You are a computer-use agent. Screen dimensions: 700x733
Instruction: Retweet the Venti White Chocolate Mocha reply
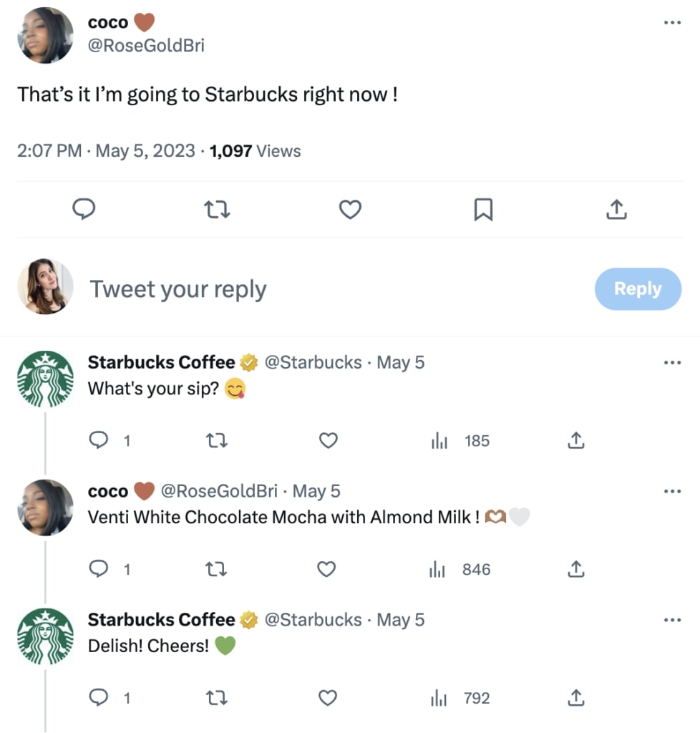(x=215, y=569)
